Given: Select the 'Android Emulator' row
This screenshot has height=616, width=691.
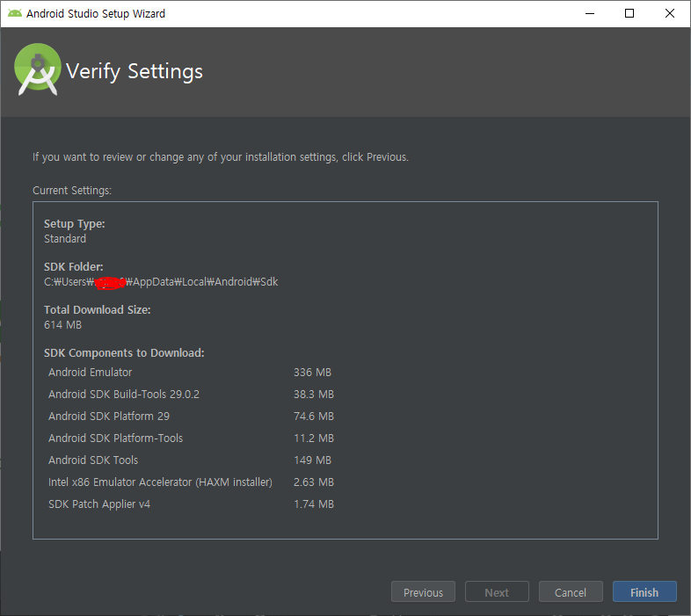Looking at the screenshot, I should coord(190,373).
